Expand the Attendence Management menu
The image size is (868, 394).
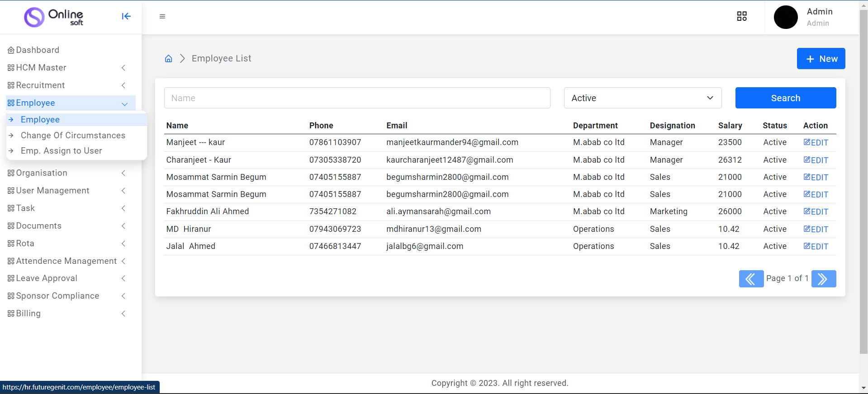[66, 261]
